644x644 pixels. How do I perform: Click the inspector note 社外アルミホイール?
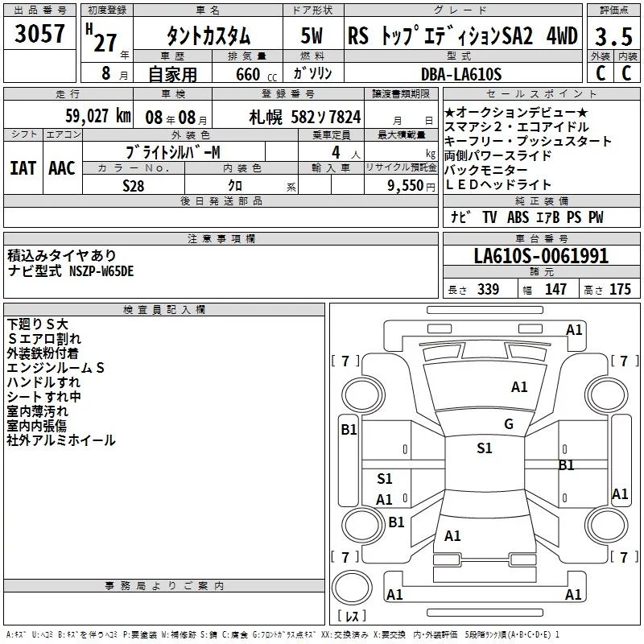tap(61, 440)
